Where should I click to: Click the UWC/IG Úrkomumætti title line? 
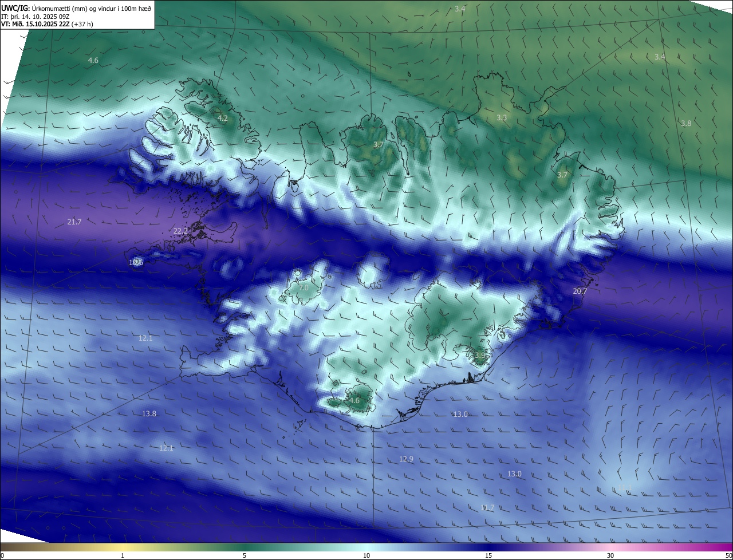click(x=76, y=8)
